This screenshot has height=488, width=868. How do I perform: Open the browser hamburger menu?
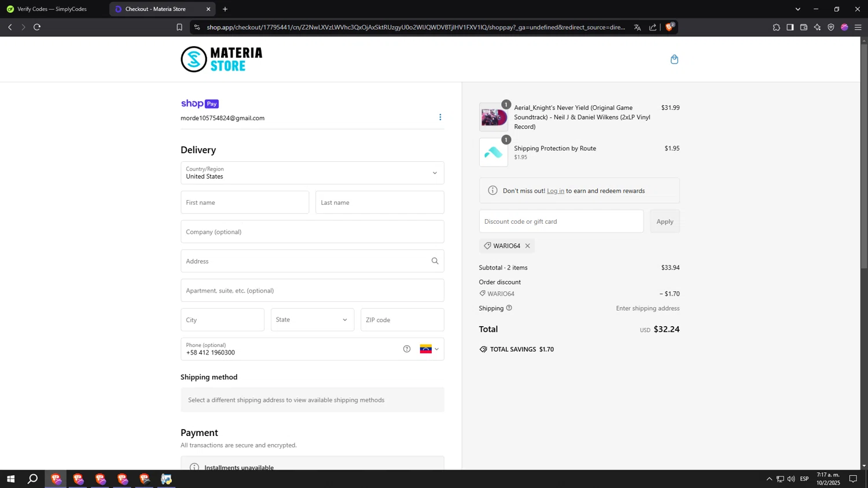click(x=858, y=27)
